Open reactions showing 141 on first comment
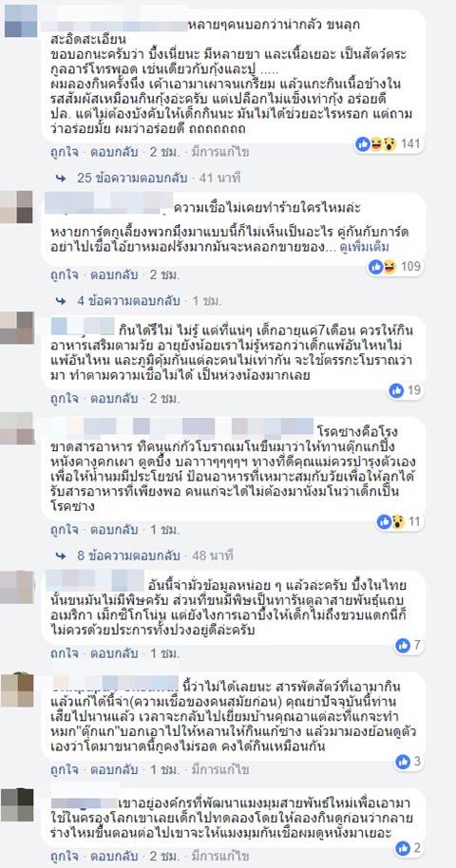 click(x=389, y=144)
